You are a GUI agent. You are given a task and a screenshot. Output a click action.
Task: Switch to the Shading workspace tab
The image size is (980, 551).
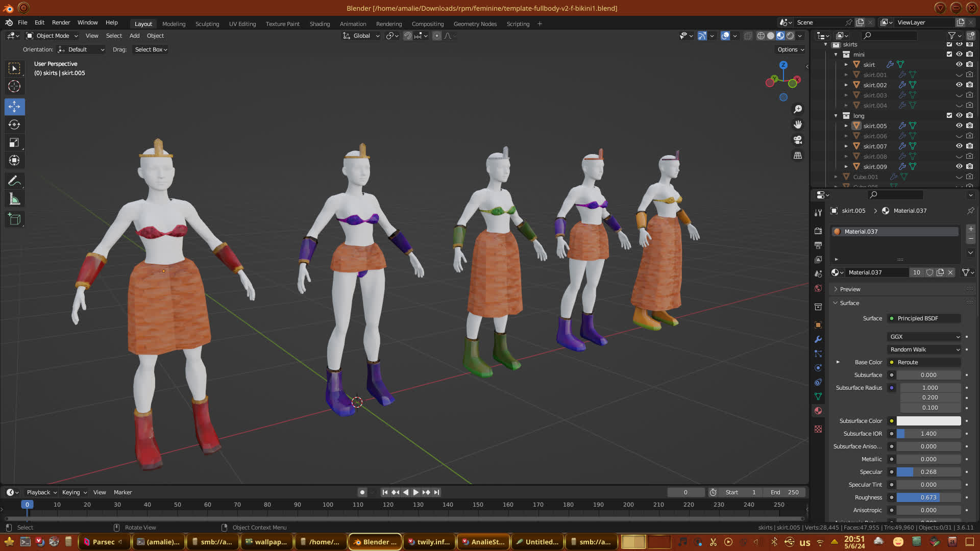coord(320,24)
